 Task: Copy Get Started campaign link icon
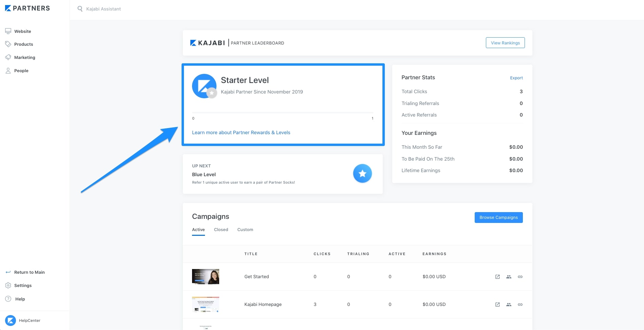click(x=520, y=277)
